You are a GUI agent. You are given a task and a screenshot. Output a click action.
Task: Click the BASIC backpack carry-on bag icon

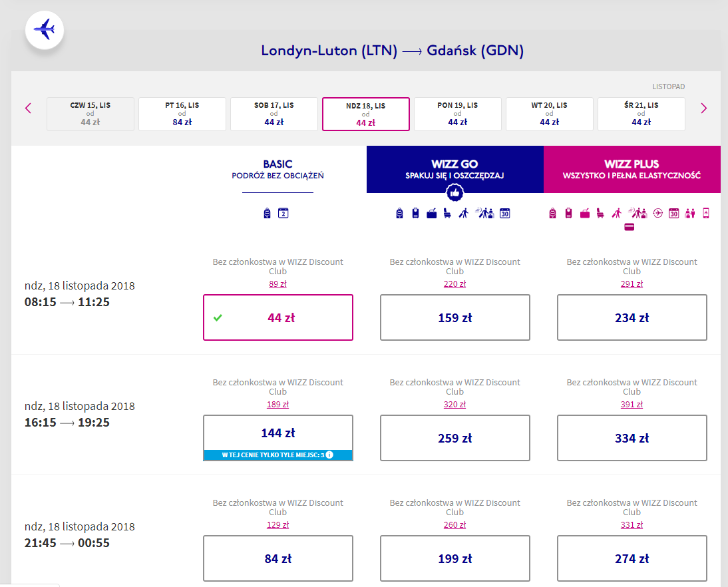tap(267, 213)
